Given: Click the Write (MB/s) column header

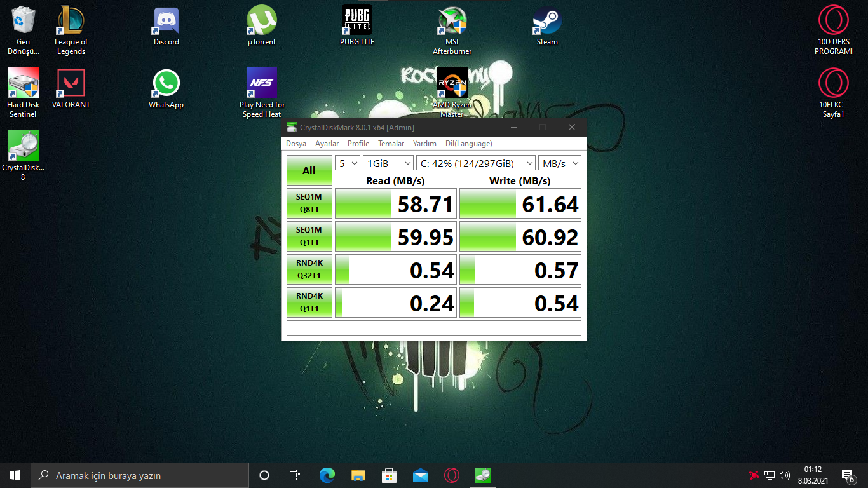Looking at the screenshot, I should pyautogui.click(x=520, y=181).
